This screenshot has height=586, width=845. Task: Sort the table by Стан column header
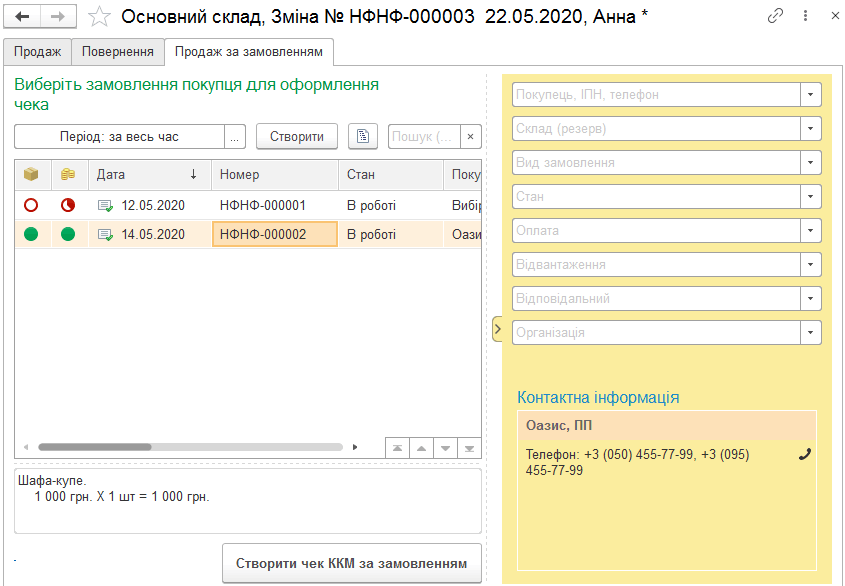pos(391,174)
